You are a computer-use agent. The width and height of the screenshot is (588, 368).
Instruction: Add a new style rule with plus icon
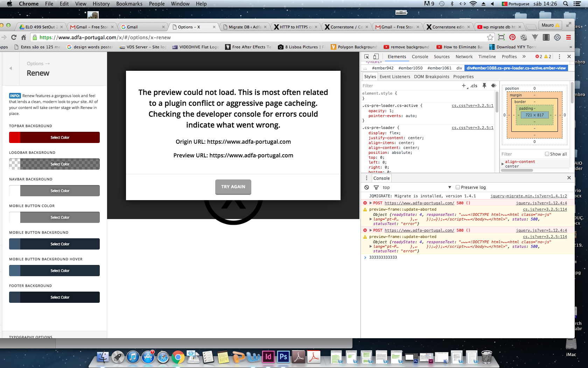[464, 86]
